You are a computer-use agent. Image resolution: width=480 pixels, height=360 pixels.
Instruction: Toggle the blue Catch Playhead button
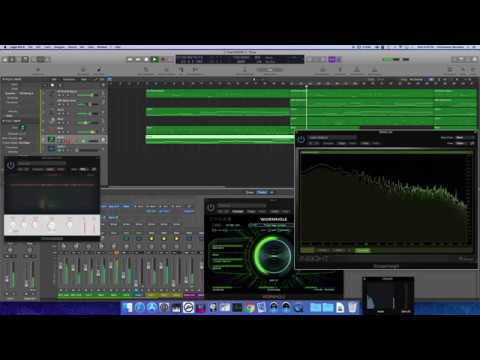[x=109, y=79]
